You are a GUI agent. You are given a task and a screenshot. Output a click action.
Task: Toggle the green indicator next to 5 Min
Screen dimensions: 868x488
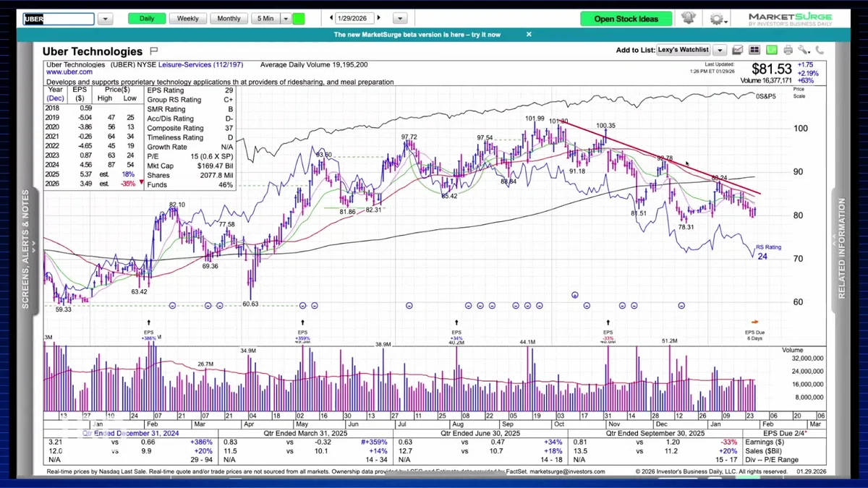pyautogui.click(x=299, y=19)
